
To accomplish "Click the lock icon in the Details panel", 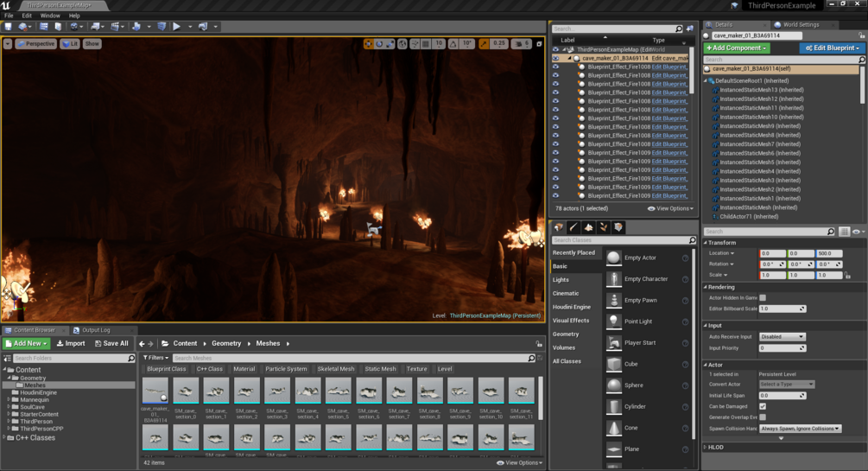I will pyautogui.click(x=861, y=35).
